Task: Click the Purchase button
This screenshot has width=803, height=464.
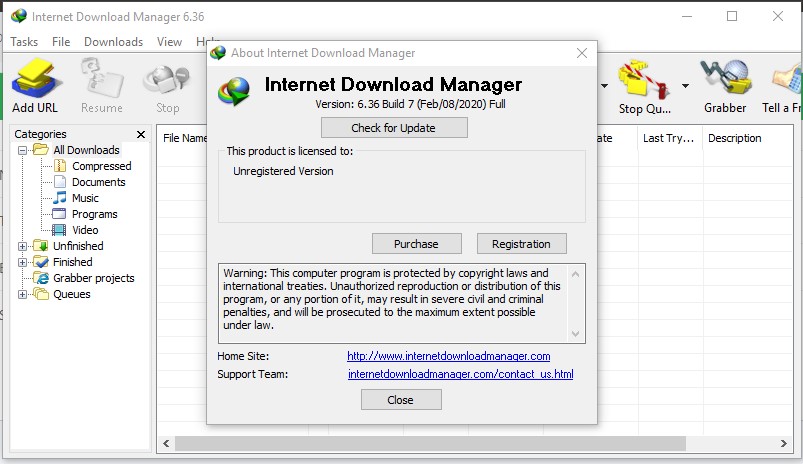Action: (416, 244)
